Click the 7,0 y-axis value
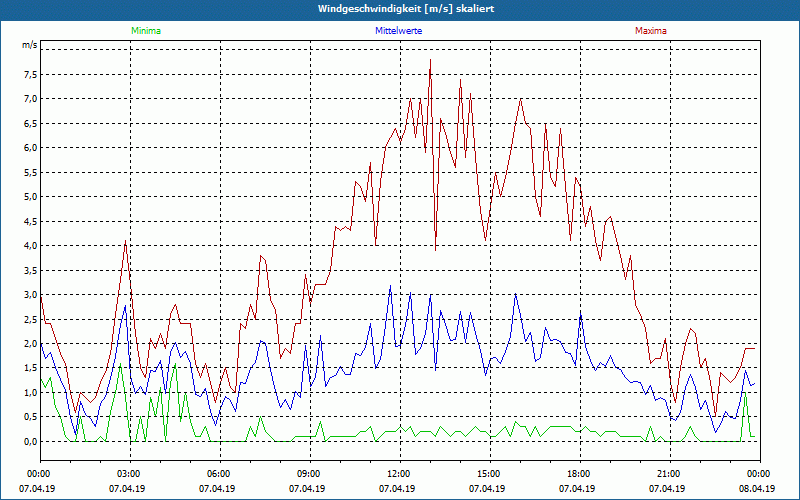 coord(31,99)
